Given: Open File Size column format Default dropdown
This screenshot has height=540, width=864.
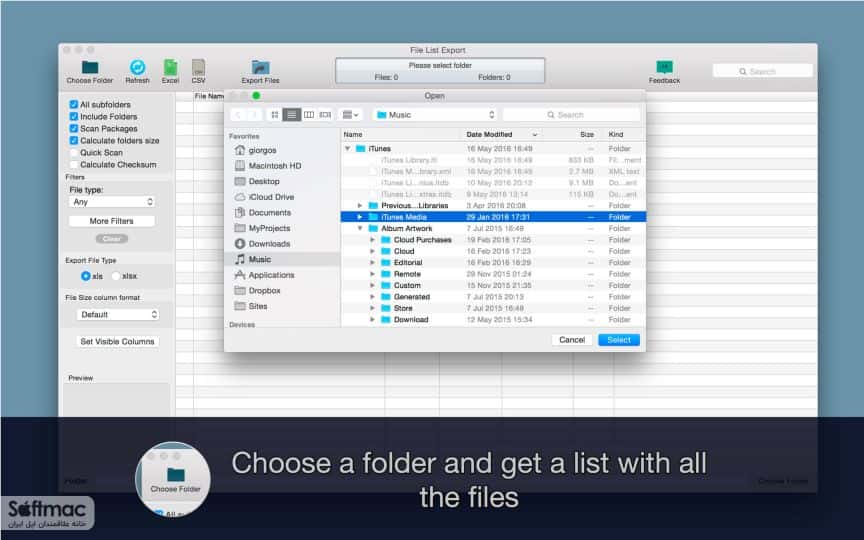Looking at the screenshot, I should tap(118, 315).
